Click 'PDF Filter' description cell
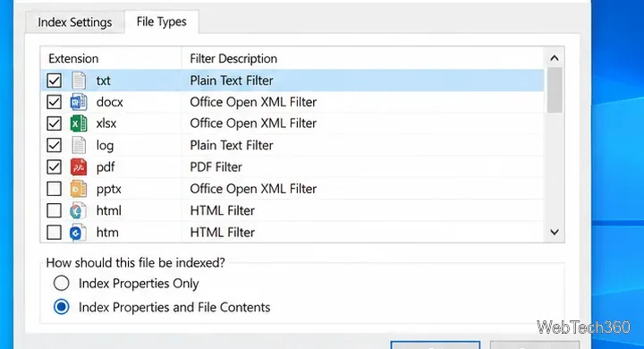Viewport: 644px width, 349px height. coord(216,167)
